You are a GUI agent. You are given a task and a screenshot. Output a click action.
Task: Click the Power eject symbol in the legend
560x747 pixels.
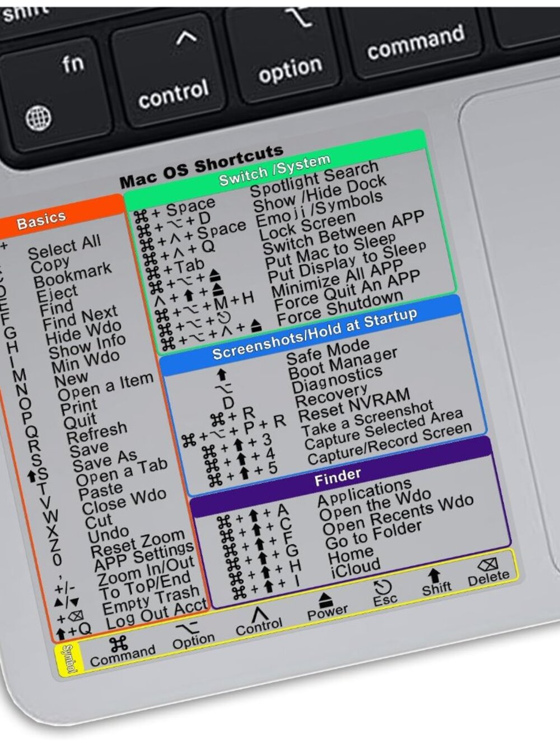pos(326,601)
